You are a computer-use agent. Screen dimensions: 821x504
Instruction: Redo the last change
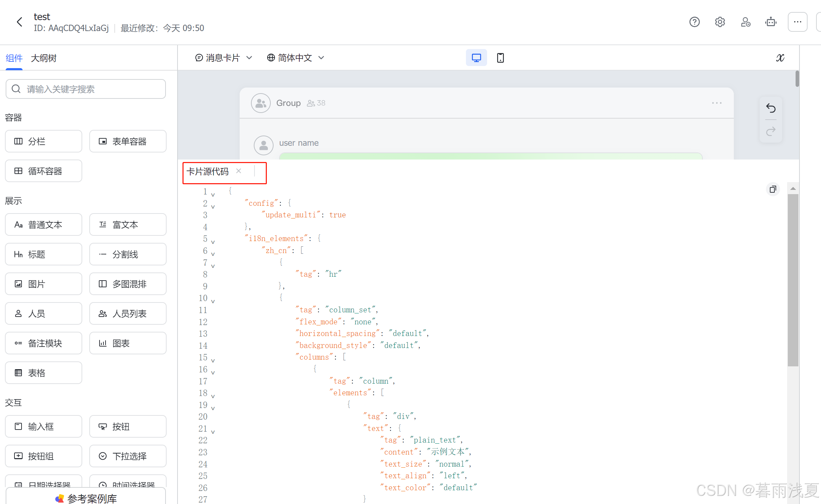pyautogui.click(x=771, y=131)
